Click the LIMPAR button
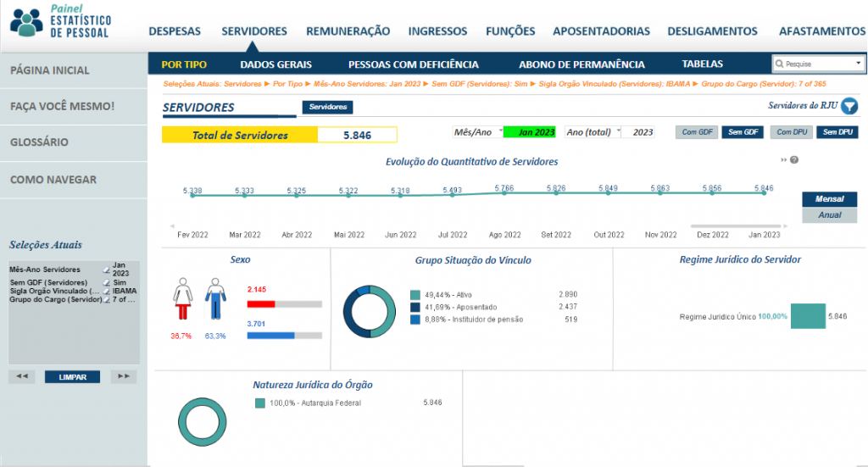The image size is (868, 467). [x=72, y=376]
